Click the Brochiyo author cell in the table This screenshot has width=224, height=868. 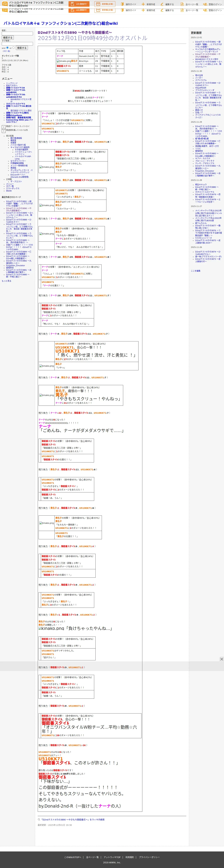86,61
